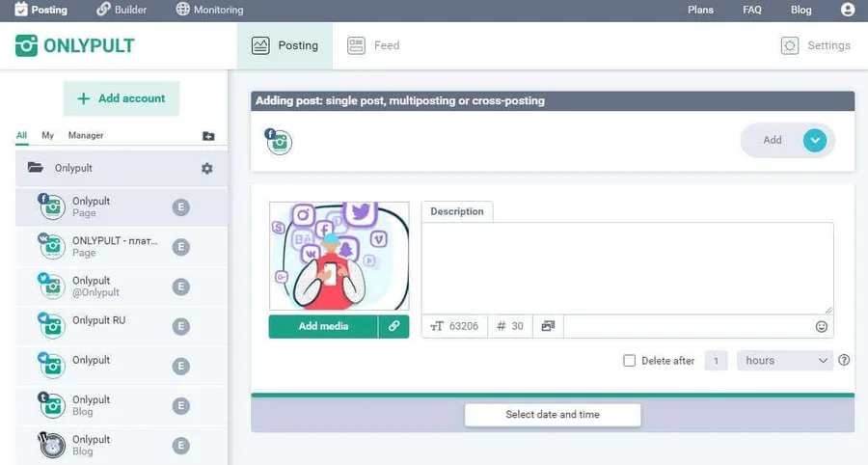Click the link icon beside Add media
Image resolution: width=868 pixels, height=465 pixels.
coord(393,326)
